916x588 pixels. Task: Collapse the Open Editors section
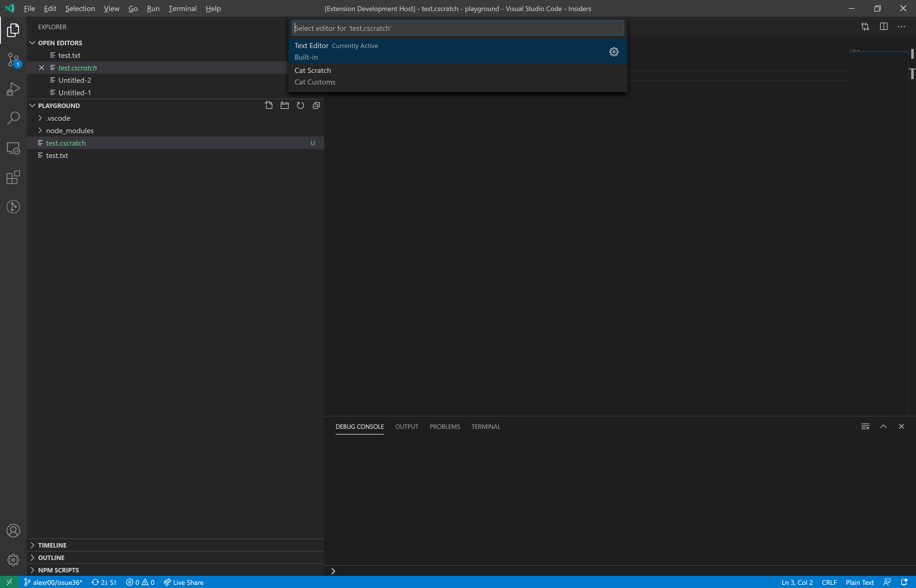[x=33, y=42]
